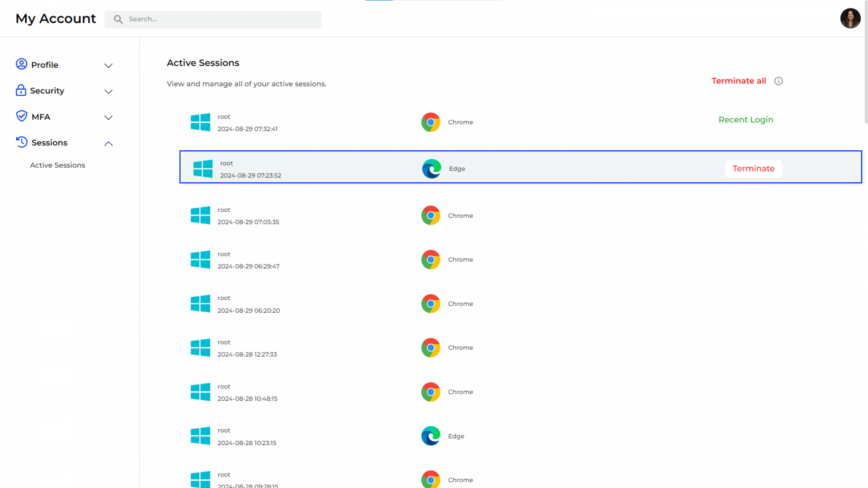
Task: Click Windows icon of 10:23:15 session
Action: click(200, 436)
